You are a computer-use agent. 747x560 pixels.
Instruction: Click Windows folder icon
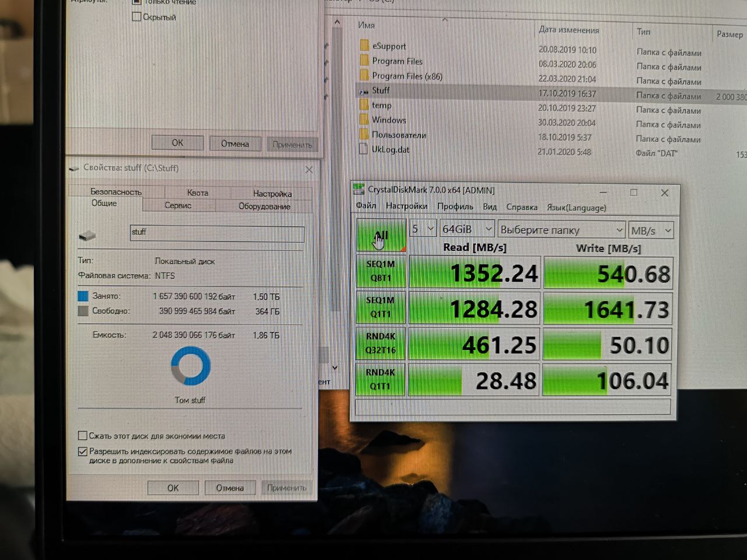[364, 120]
